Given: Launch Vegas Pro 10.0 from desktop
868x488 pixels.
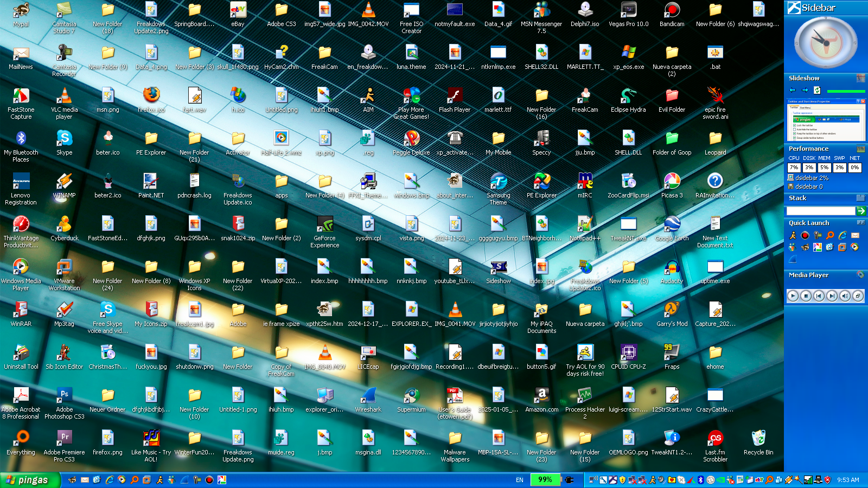Looking at the screenshot, I should [628, 15].
